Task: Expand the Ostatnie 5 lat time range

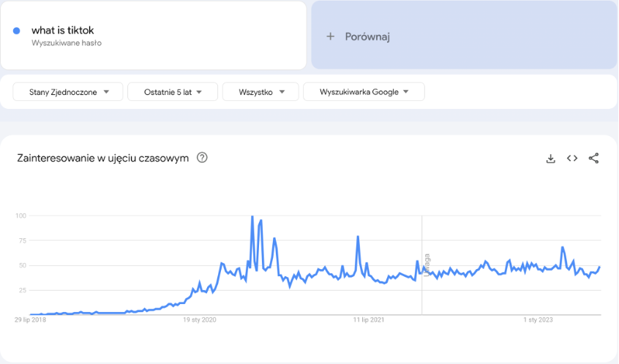Action: (173, 92)
